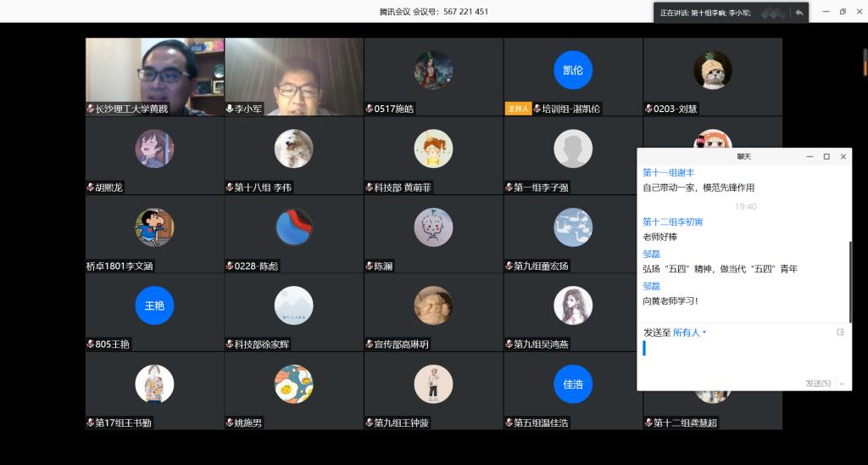Click the 凯伦 blue avatar circle
Screen dimensions: 868x465
coord(573,70)
